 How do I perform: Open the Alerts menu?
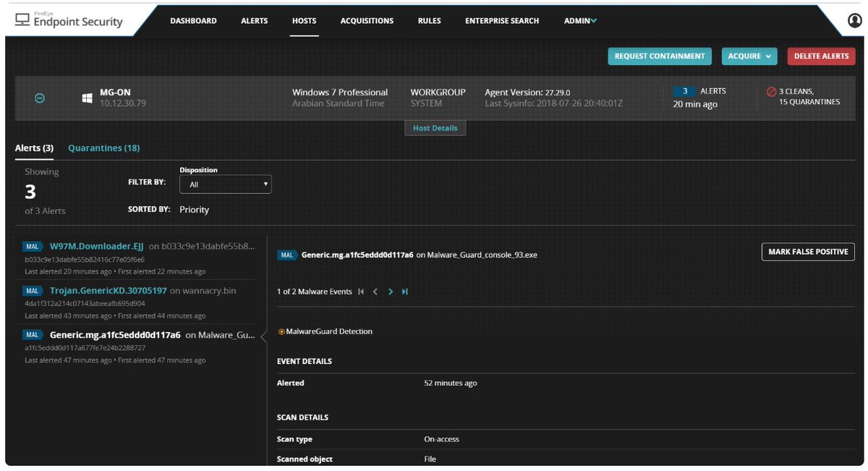click(255, 21)
